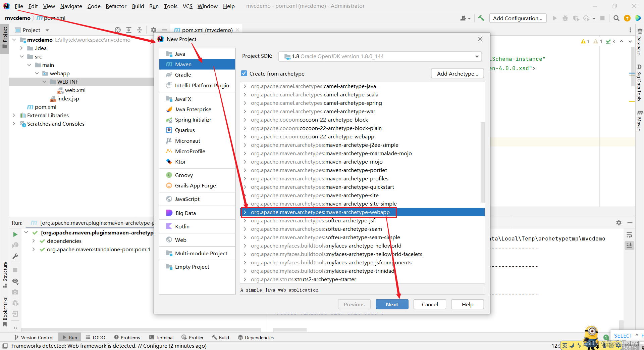
Task: Open the Refactor menu
Action: 116,6
